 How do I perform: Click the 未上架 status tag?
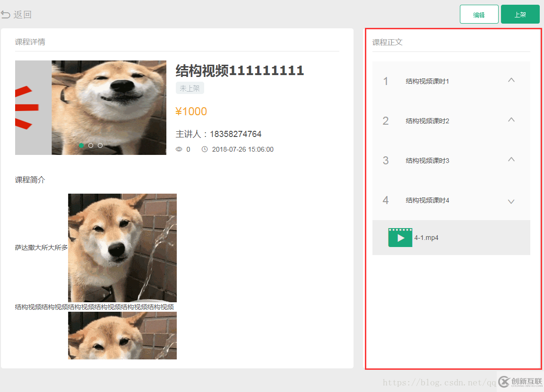click(190, 88)
